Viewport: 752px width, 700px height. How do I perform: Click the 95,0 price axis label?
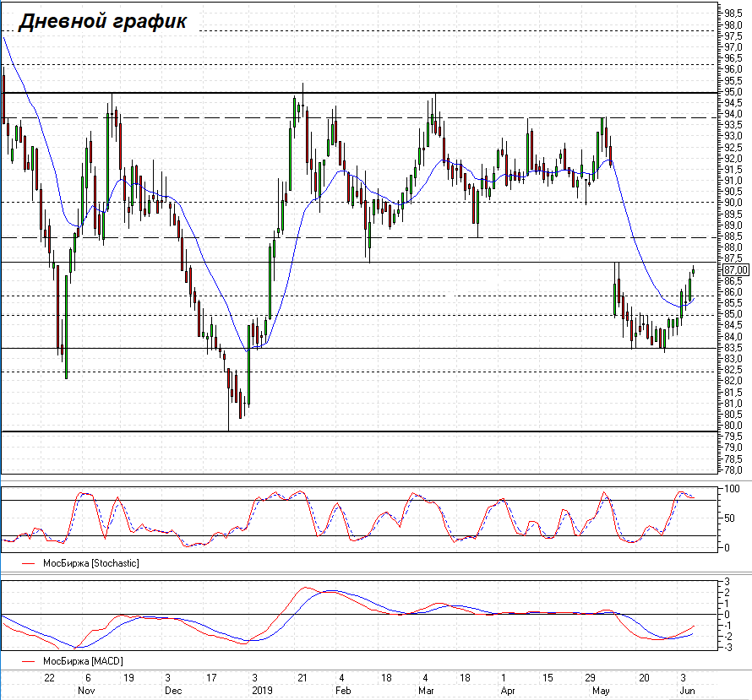[x=733, y=91]
